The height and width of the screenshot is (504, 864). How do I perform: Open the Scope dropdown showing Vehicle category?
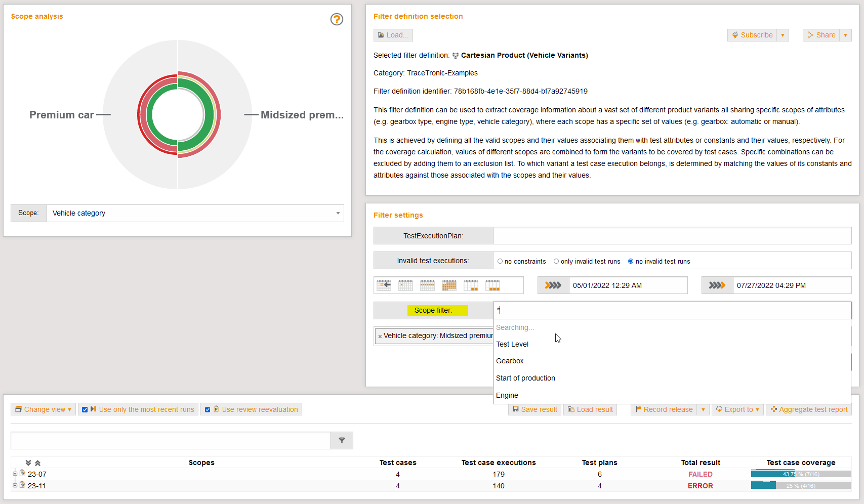tap(195, 213)
